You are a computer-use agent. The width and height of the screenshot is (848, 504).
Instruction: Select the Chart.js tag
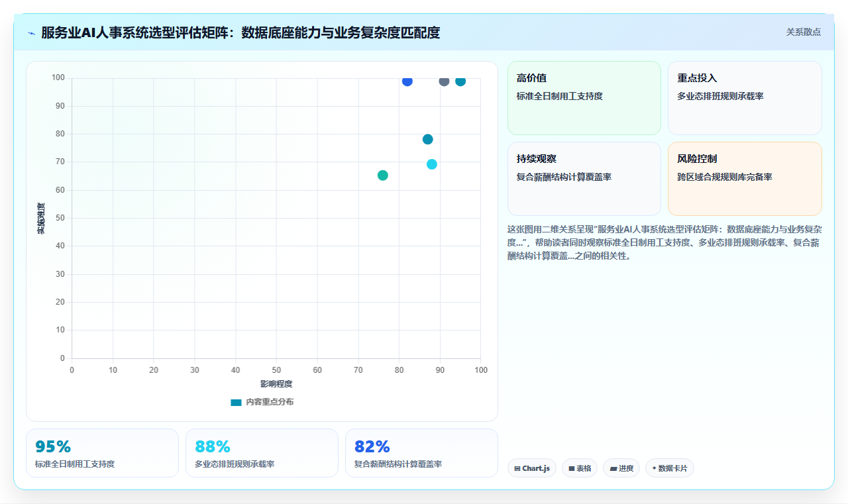click(x=532, y=468)
